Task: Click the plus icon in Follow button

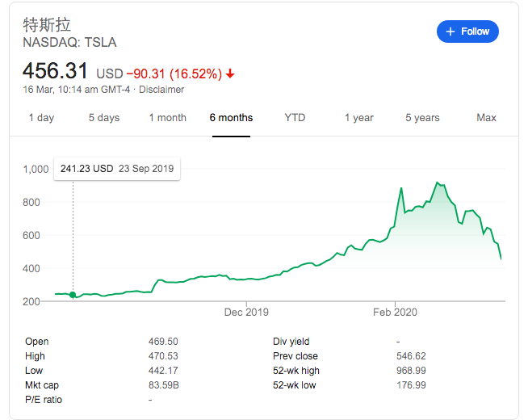Action: [x=450, y=31]
